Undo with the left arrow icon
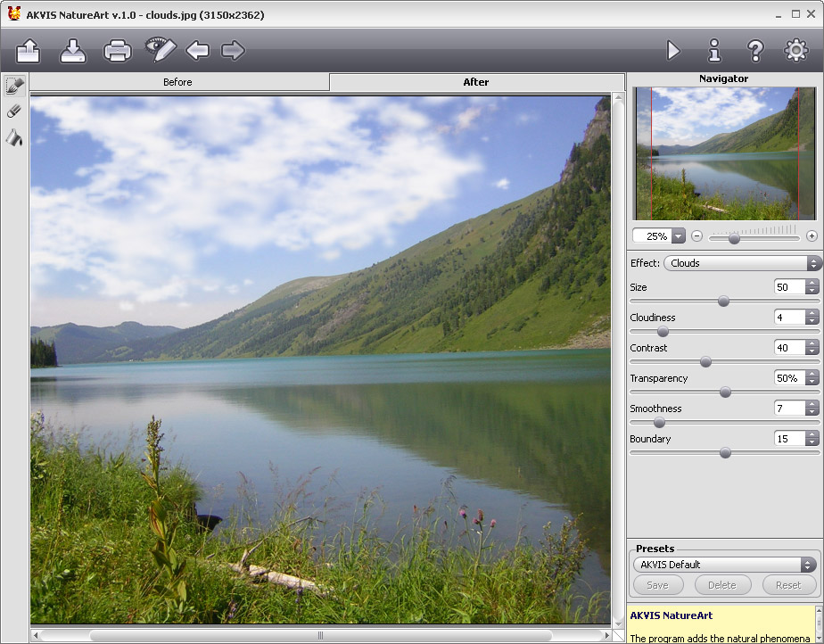The height and width of the screenshot is (644, 824). click(x=198, y=51)
